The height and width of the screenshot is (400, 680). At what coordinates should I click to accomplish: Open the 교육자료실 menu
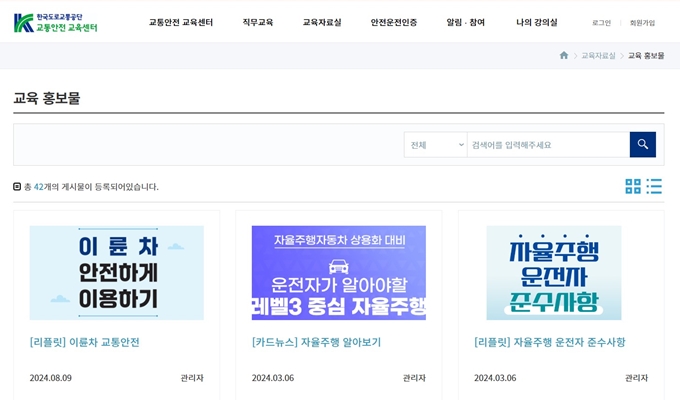click(322, 22)
